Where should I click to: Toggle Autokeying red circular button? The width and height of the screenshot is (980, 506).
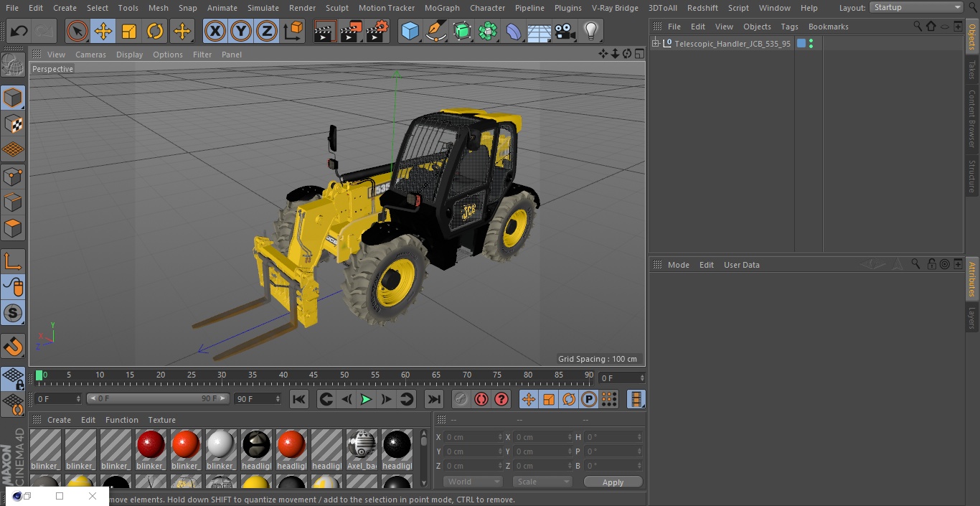point(481,399)
